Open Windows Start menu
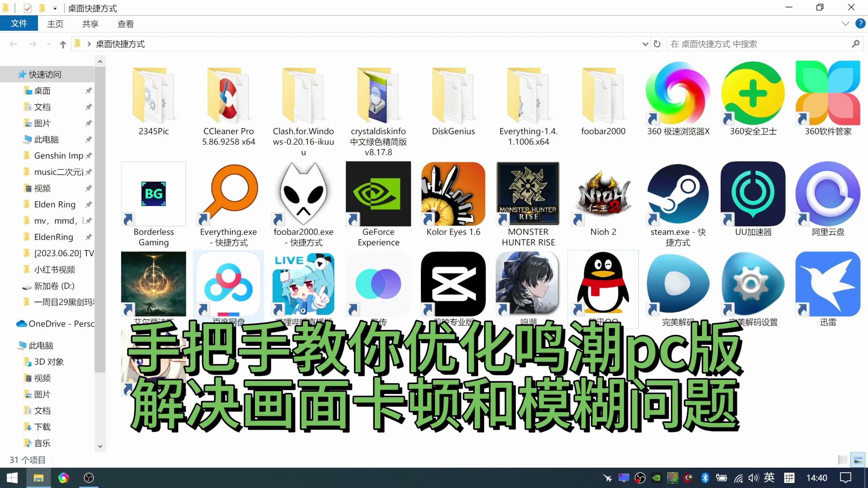Viewport: 868px width, 488px height. 12,478
